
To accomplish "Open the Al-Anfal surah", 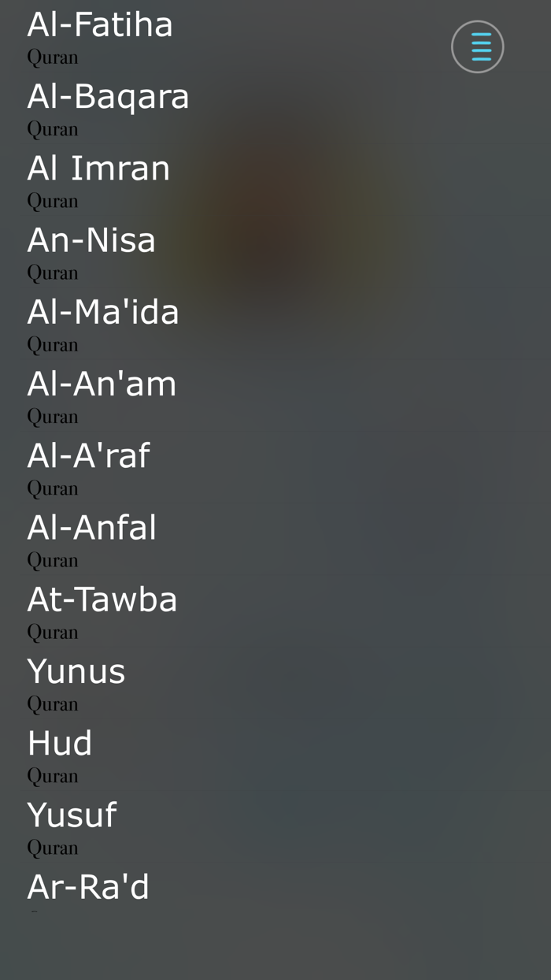I will (91, 527).
